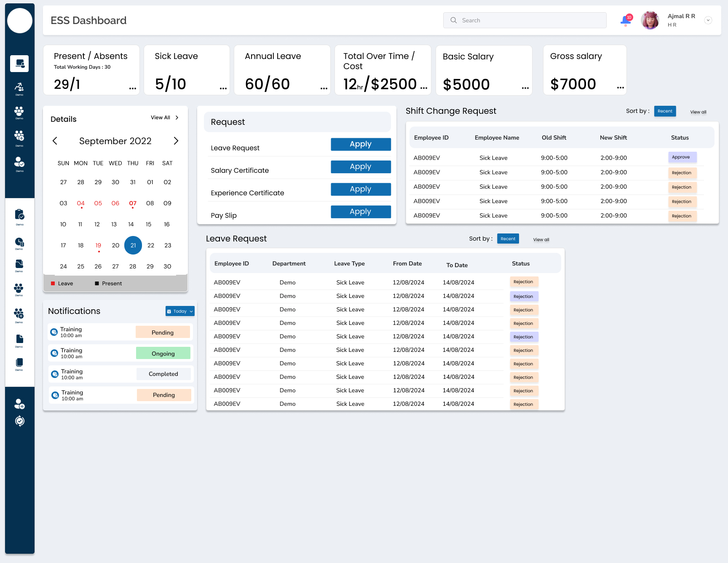The width and height of the screenshot is (728, 563).
Task: Click View all for Leave Request
Action: [x=541, y=239]
